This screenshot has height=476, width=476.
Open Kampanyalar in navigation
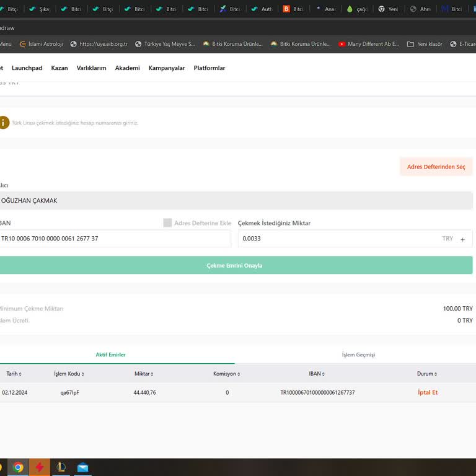pos(167,68)
